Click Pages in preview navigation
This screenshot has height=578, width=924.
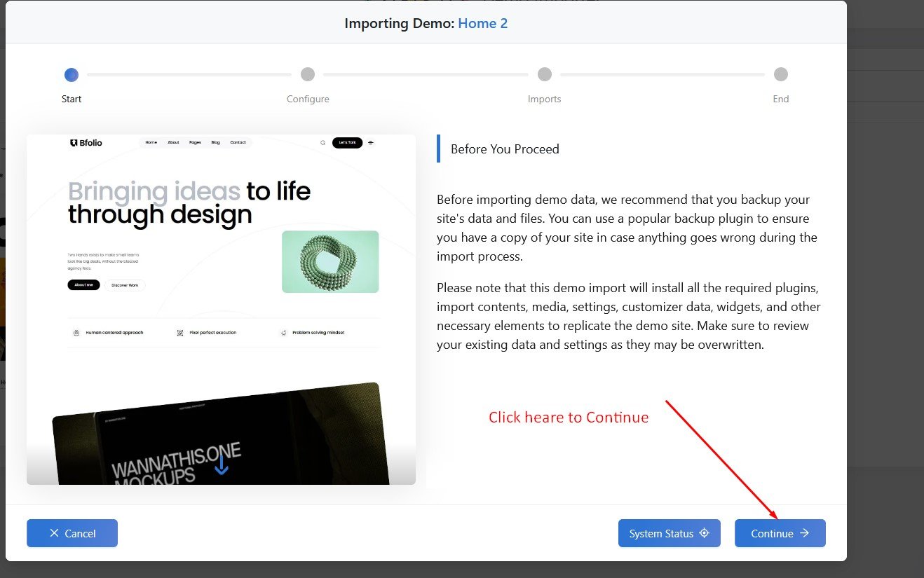(x=195, y=142)
